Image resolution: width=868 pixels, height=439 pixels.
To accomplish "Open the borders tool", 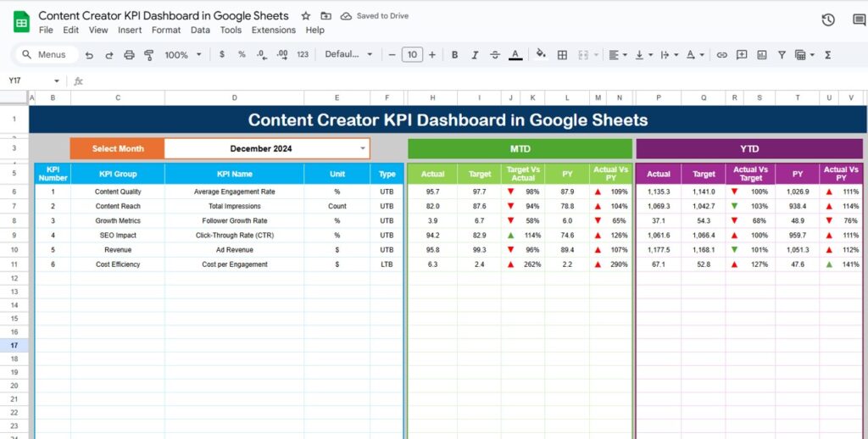I will tap(562, 55).
